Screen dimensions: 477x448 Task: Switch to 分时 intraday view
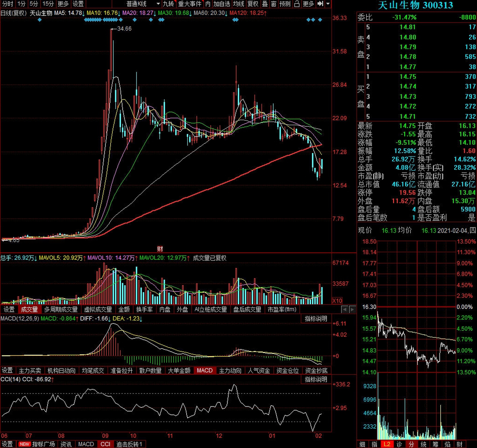[x=8, y=4]
